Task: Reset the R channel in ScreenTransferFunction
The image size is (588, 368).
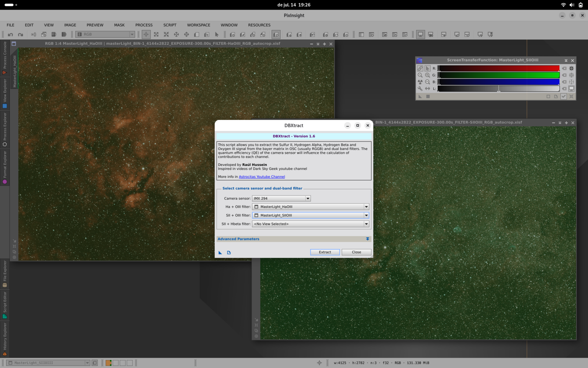Action: point(564,68)
